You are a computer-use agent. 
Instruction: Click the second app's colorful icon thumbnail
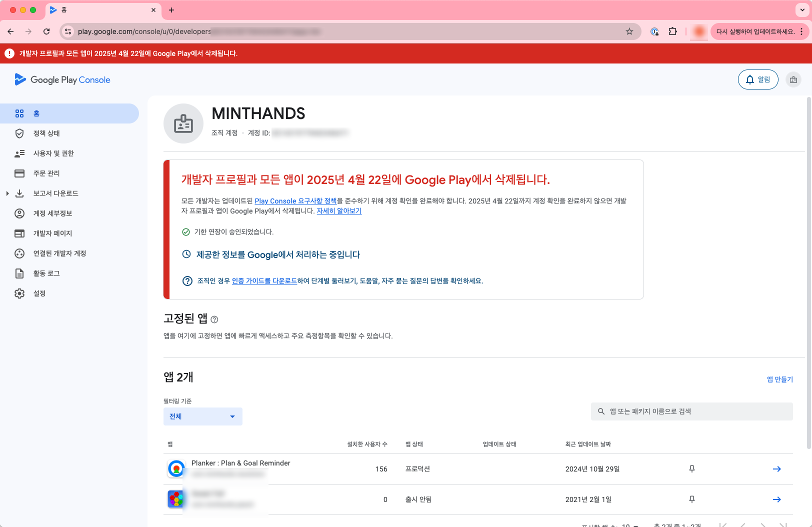pyautogui.click(x=176, y=499)
